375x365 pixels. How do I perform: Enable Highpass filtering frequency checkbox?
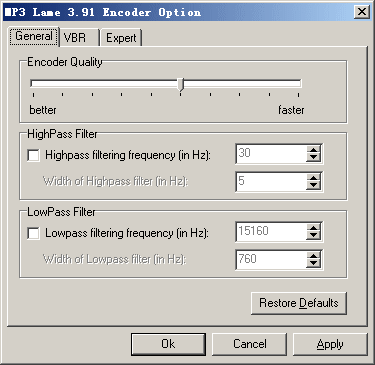(x=33, y=155)
